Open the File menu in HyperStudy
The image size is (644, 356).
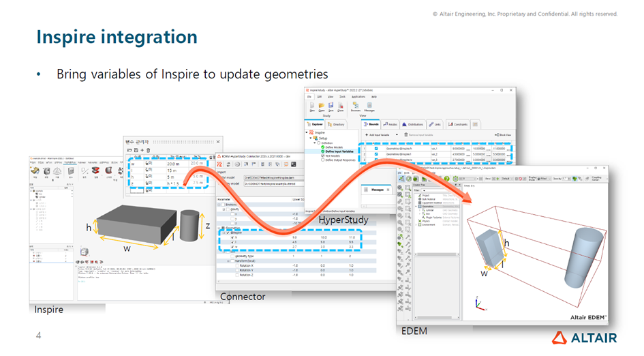309,97
